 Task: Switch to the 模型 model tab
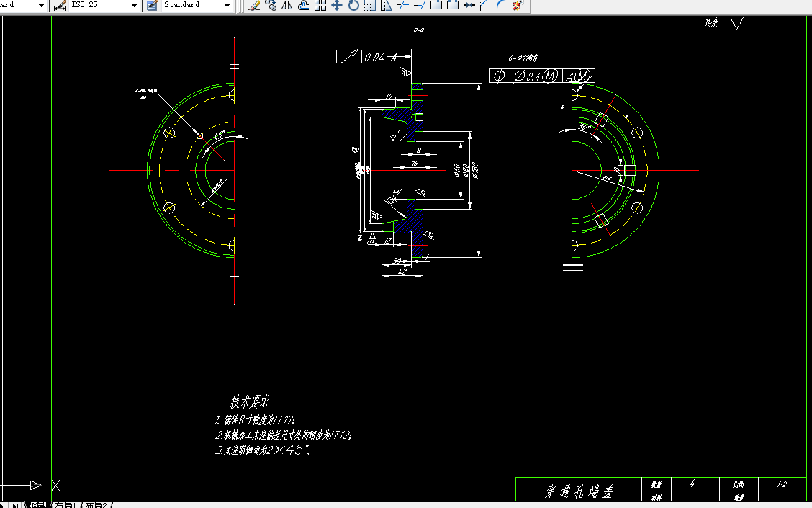[x=37, y=504]
